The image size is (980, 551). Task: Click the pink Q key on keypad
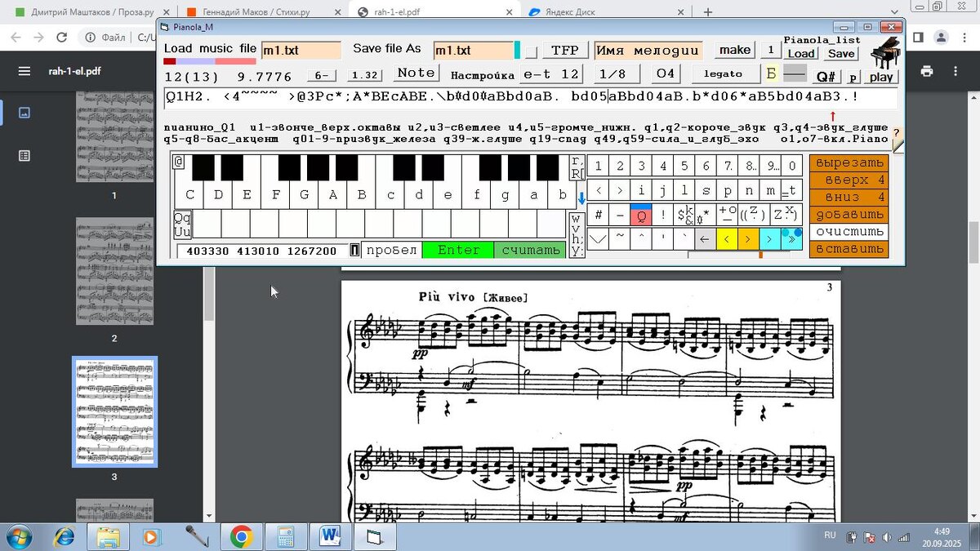coord(641,215)
